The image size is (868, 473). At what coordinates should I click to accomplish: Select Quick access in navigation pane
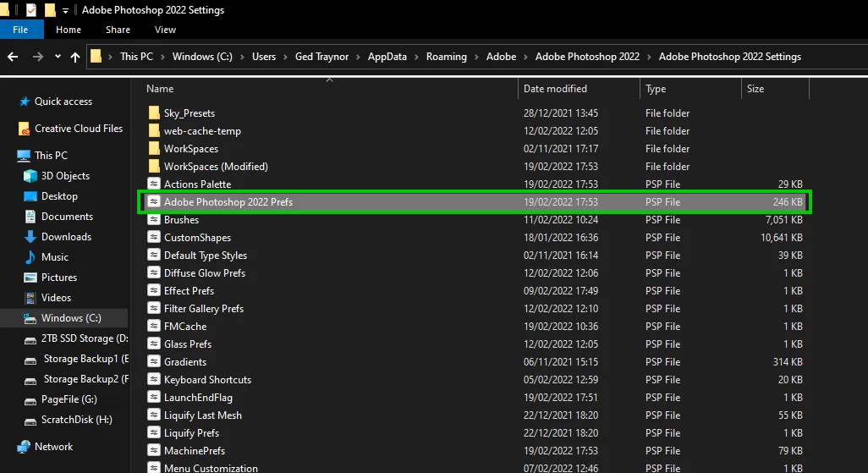coord(55,102)
